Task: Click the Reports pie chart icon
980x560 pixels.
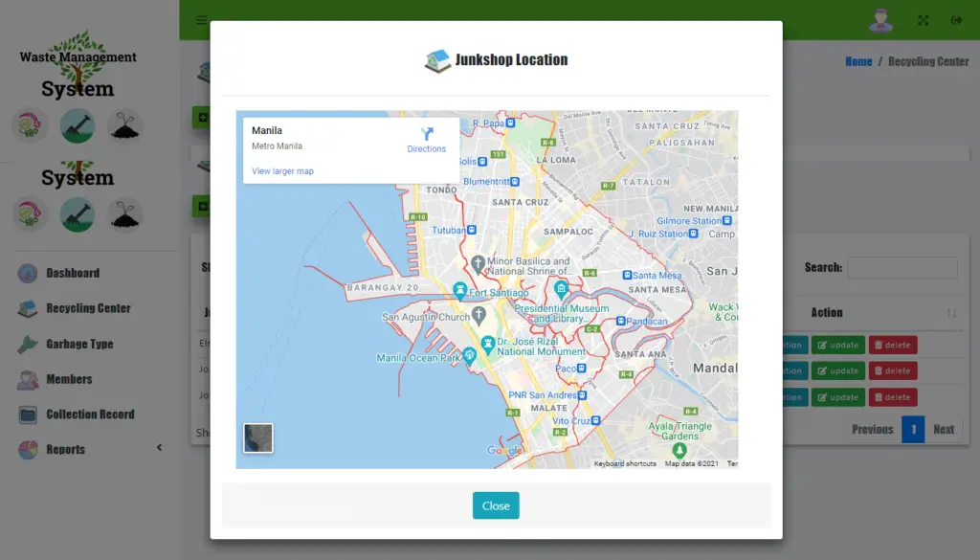Action: point(27,449)
